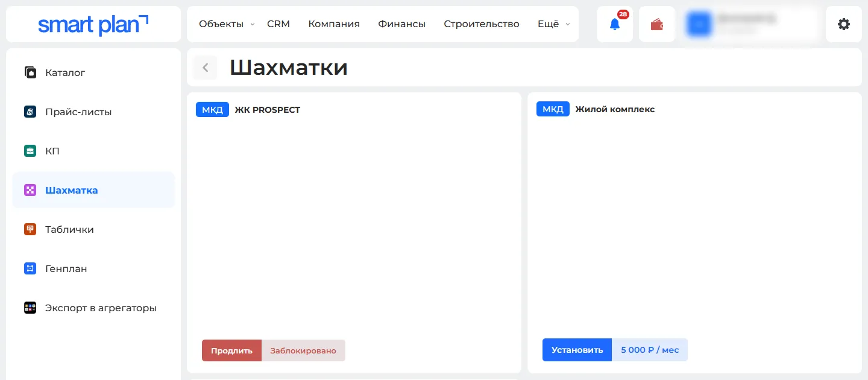Click the Шахматка checkerboard icon
Viewport: 868px width, 380px height.
click(30, 190)
